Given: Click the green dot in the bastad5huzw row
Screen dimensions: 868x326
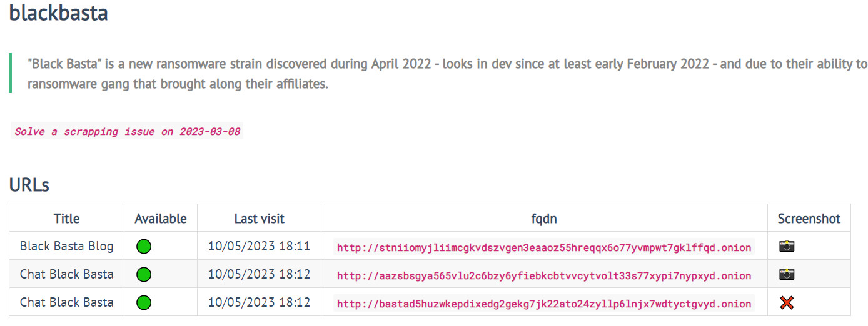Looking at the screenshot, I should pyautogui.click(x=144, y=303).
